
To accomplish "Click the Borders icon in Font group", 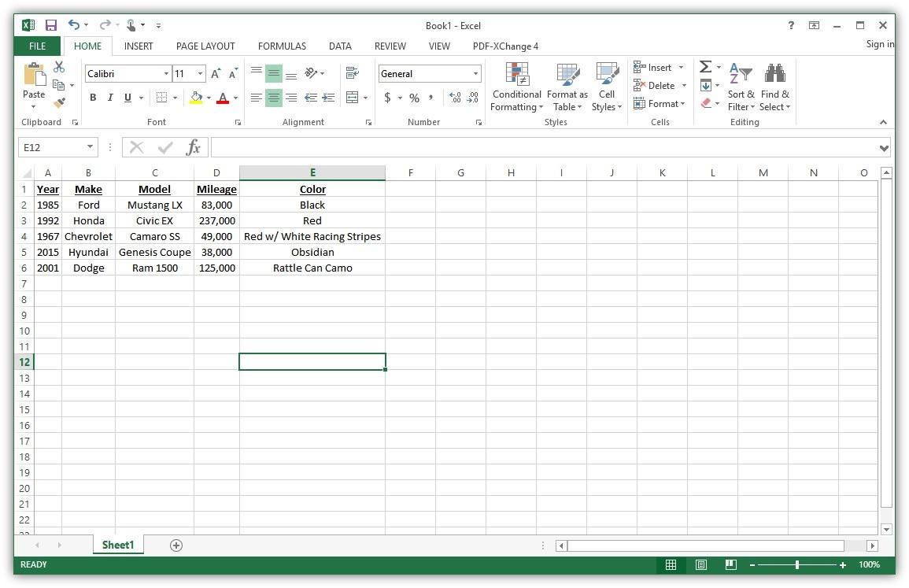I will coord(162,98).
